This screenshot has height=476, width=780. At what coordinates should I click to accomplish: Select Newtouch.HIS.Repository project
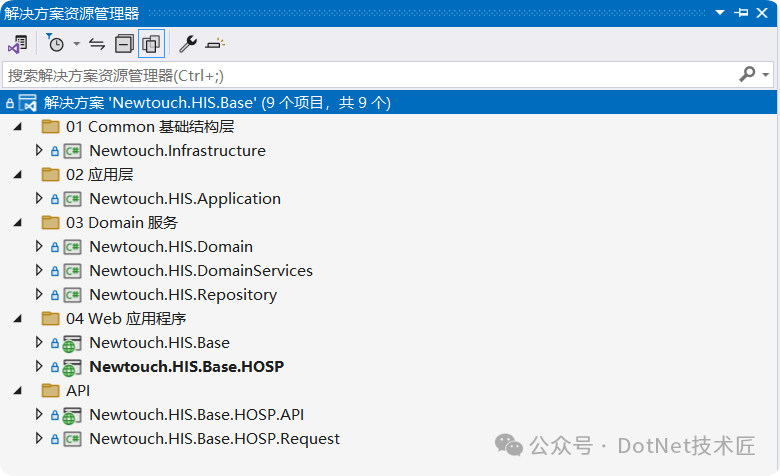(x=183, y=294)
